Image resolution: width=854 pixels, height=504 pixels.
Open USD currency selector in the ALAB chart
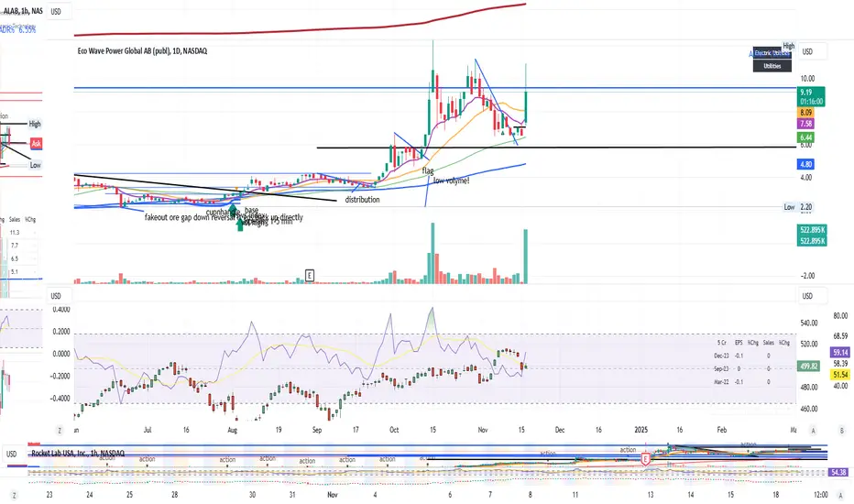[x=59, y=11]
